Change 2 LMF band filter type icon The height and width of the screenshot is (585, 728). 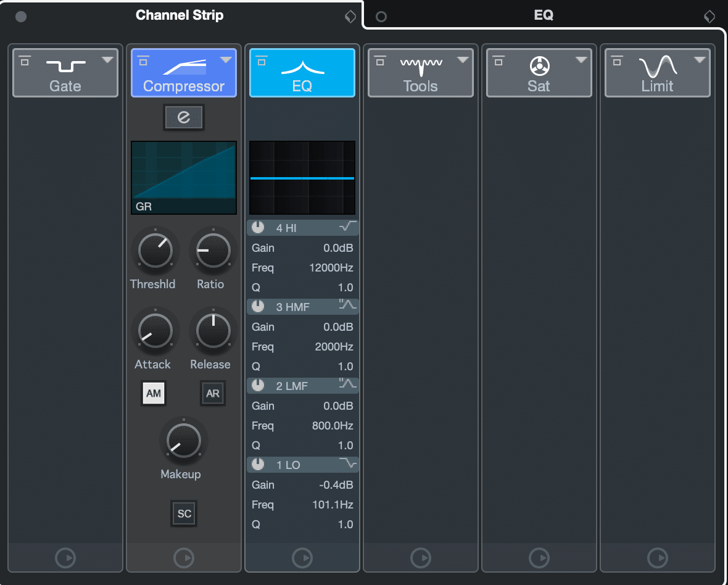point(348,384)
